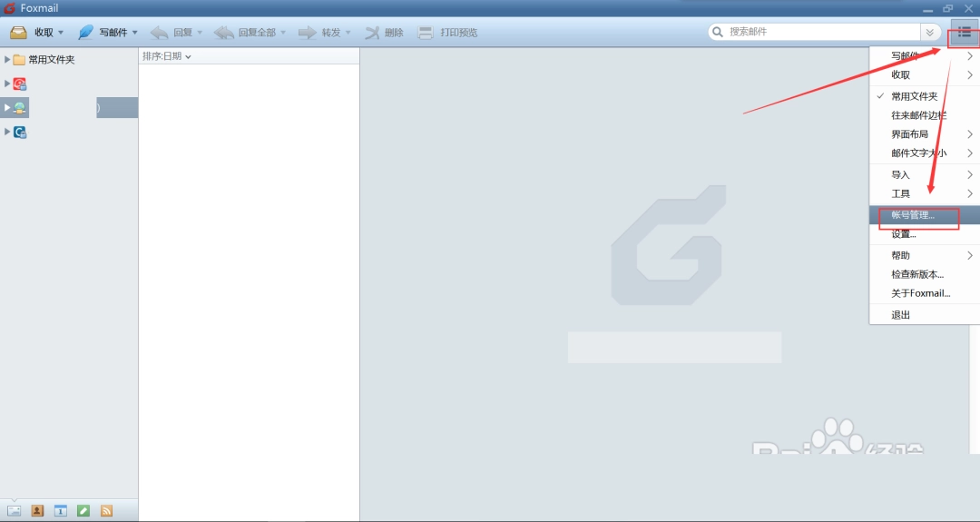
Task: Expand the red account icon's tree node
Action: click(x=7, y=84)
